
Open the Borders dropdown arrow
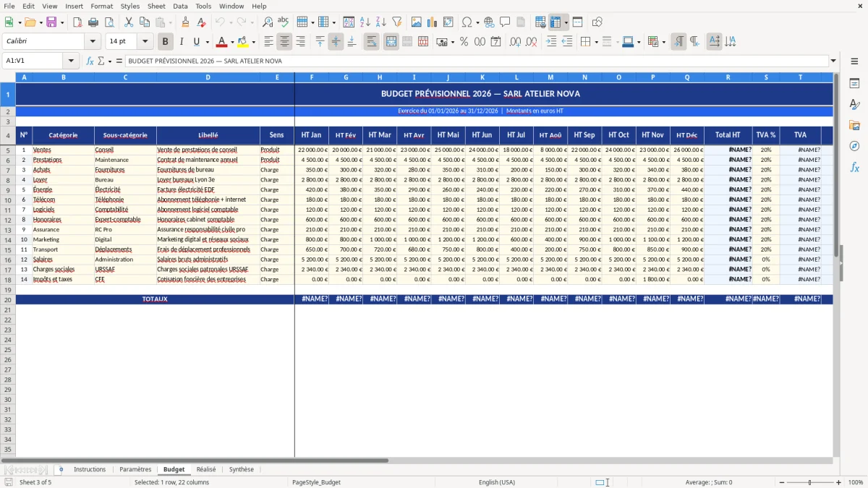[x=596, y=42]
